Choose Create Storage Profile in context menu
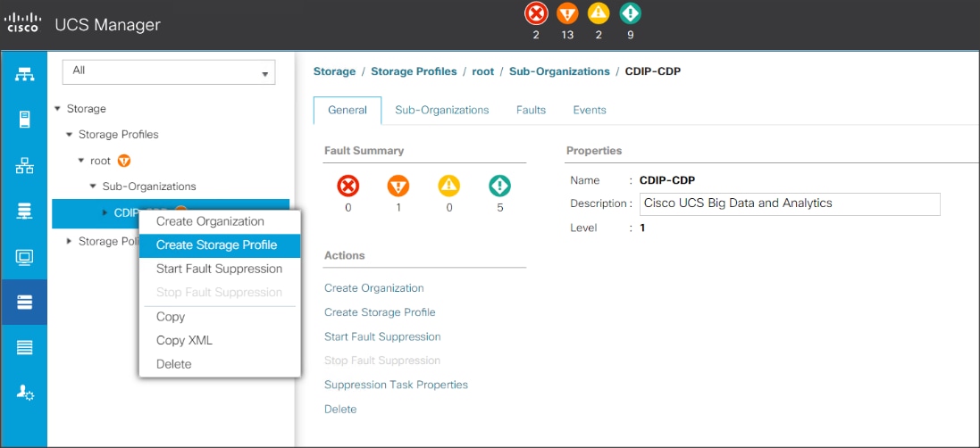Screen dimensions: 980x448 220,245
